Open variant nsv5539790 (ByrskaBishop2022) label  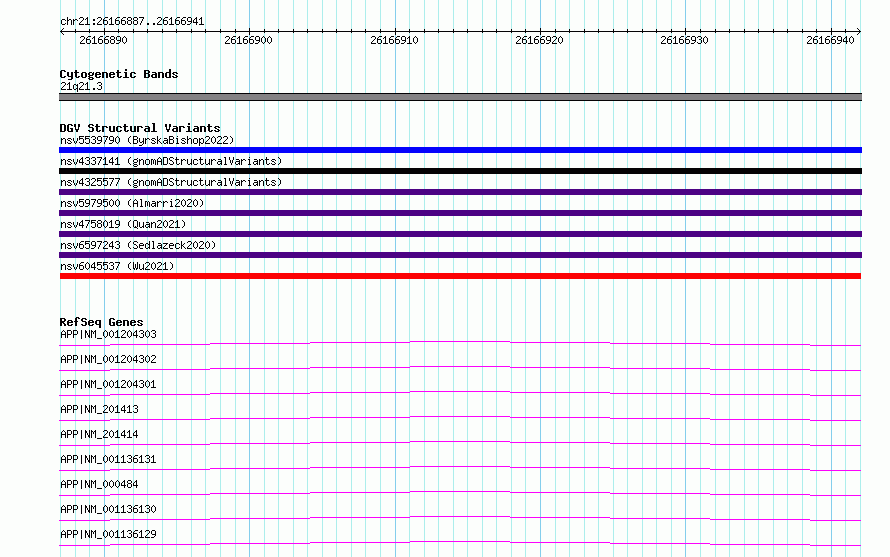point(147,140)
